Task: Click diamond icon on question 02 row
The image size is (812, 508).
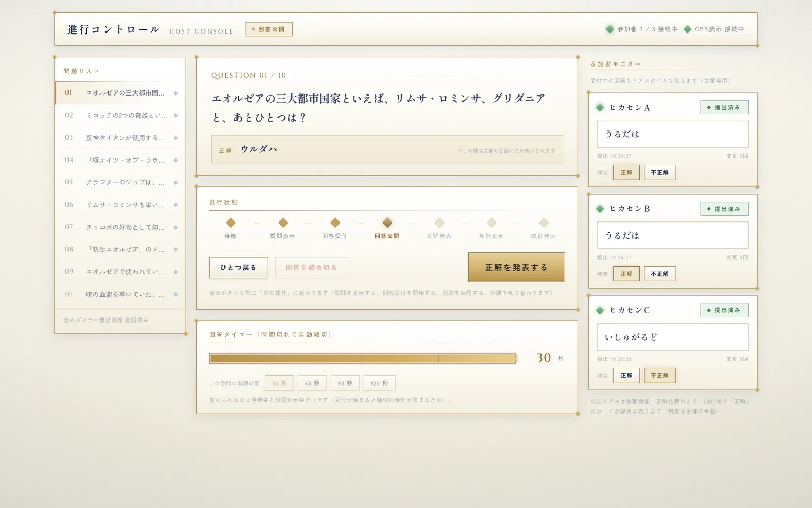Action: pos(176,115)
